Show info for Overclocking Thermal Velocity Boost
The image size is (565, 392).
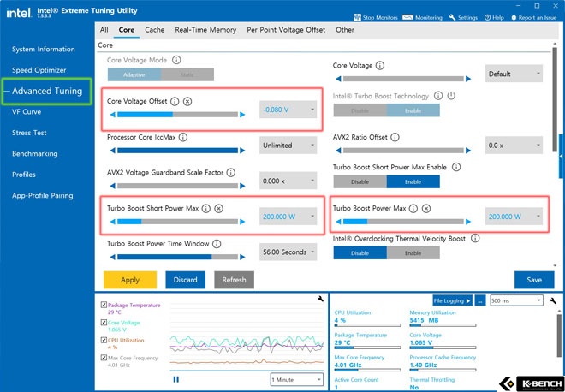pyautogui.click(x=475, y=239)
